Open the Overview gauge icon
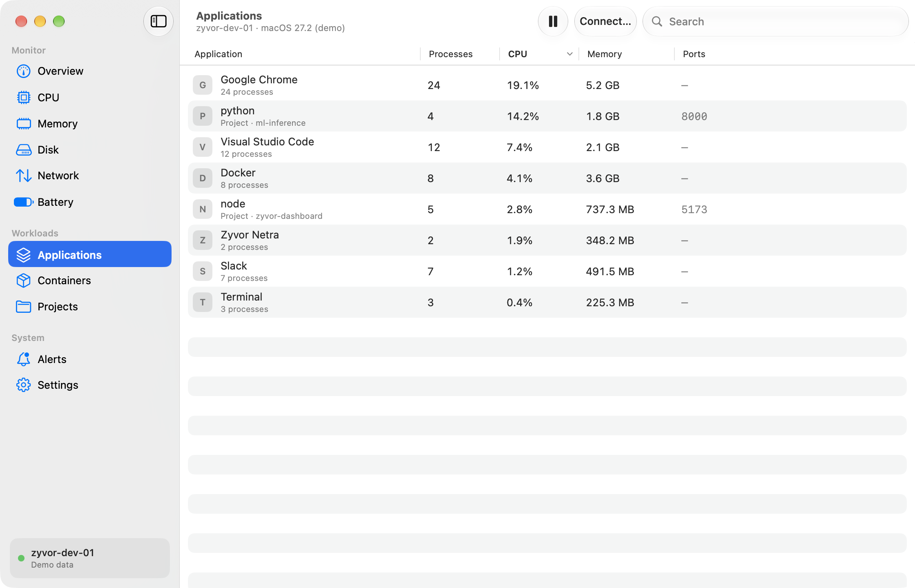915x588 pixels. pos(24,71)
